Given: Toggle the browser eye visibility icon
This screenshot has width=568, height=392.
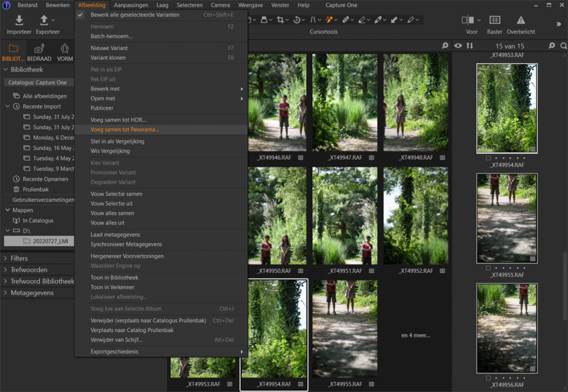Looking at the screenshot, I should click(458, 45).
